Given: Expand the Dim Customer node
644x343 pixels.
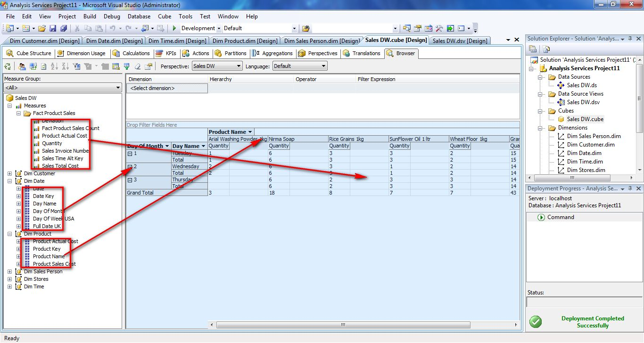Looking at the screenshot, I should click(9, 173).
